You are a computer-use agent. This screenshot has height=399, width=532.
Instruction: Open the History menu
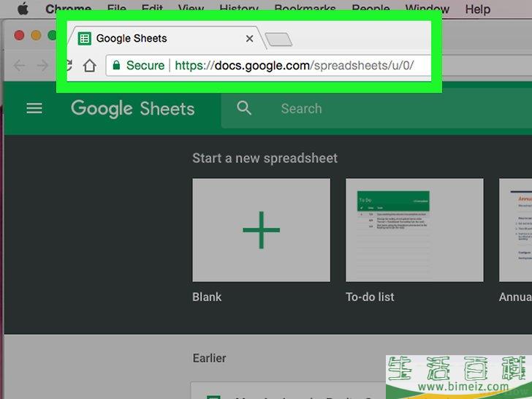click(x=239, y=9)
